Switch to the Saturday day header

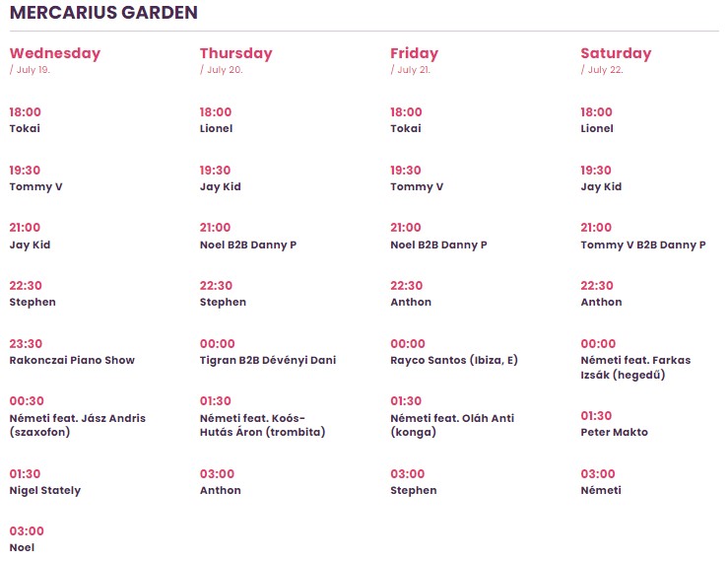pyautogui.click(x=616, y=53)
